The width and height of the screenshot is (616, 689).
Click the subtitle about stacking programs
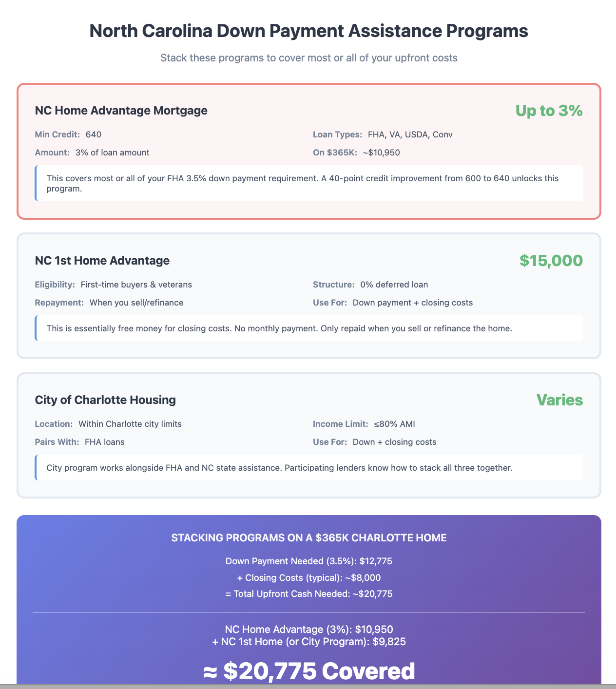tap(308, 58)
